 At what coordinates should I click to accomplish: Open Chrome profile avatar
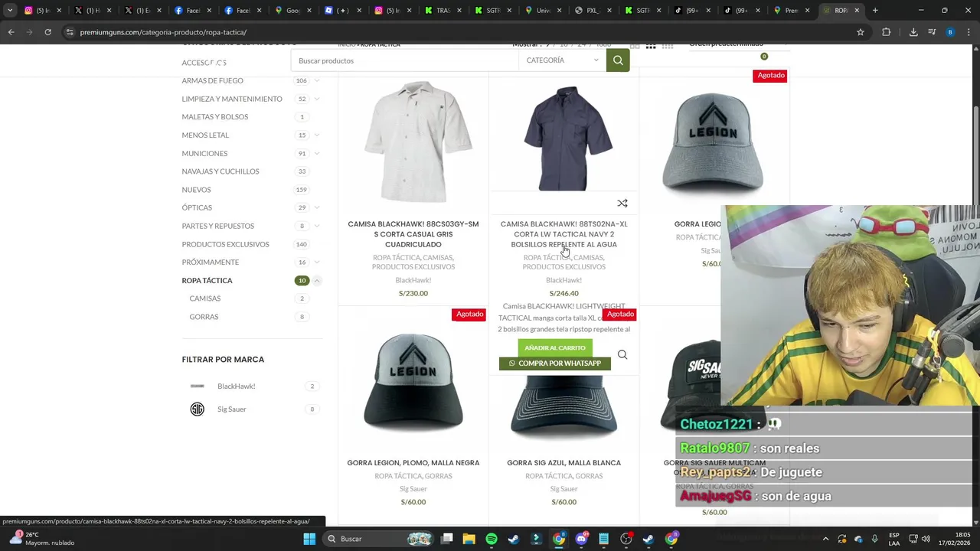coord(950,32)
